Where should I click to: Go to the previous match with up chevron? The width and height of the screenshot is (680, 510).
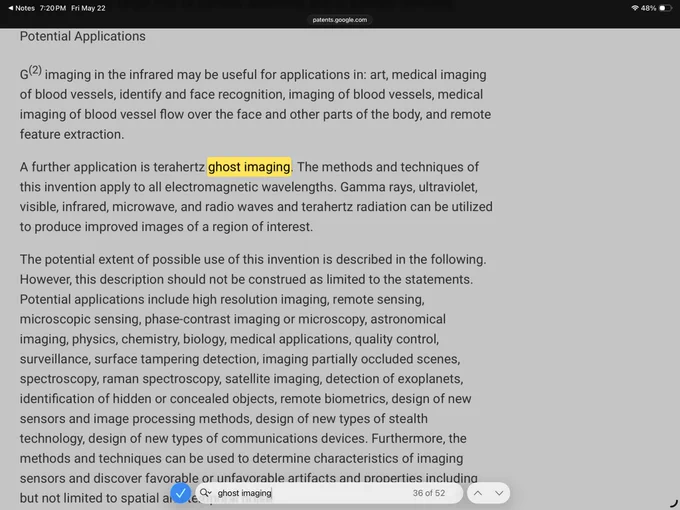[478, 493]
